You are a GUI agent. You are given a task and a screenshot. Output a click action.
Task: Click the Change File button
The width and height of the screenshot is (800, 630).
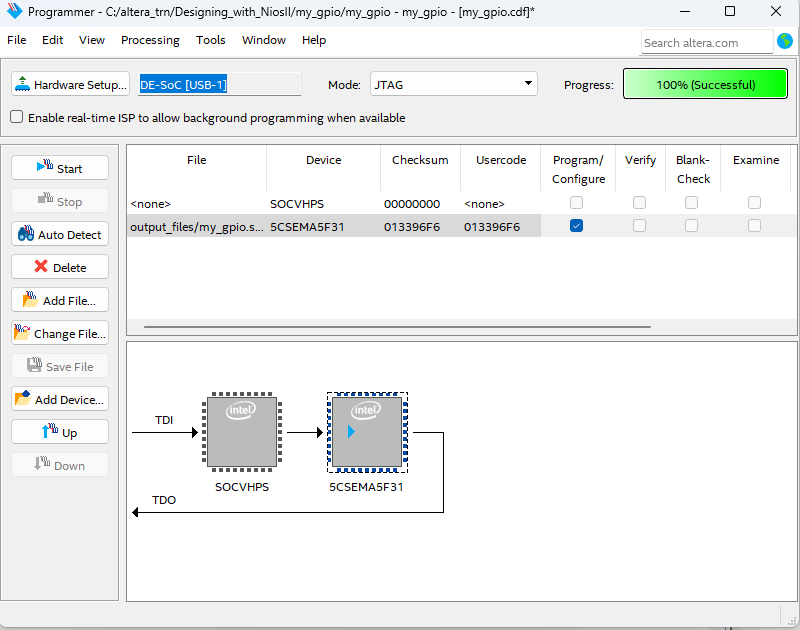(x=60, y=333)
